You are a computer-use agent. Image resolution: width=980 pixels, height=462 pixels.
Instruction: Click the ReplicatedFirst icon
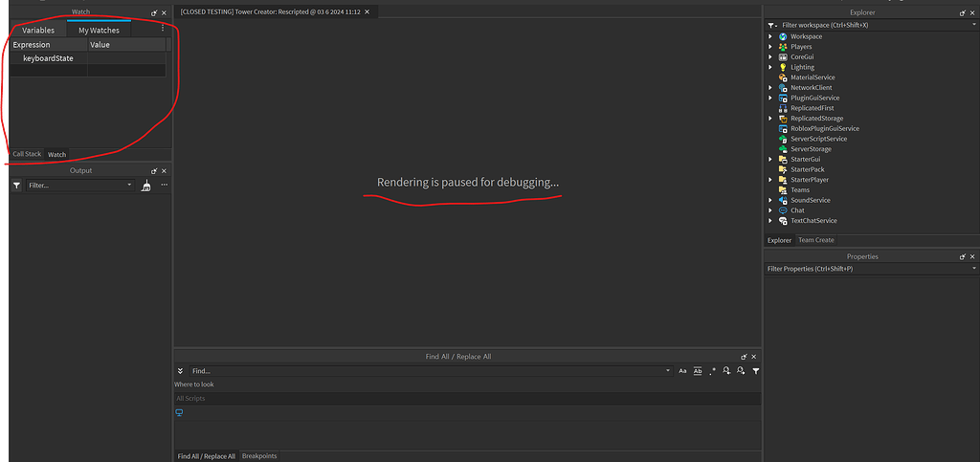coord(783,108)
